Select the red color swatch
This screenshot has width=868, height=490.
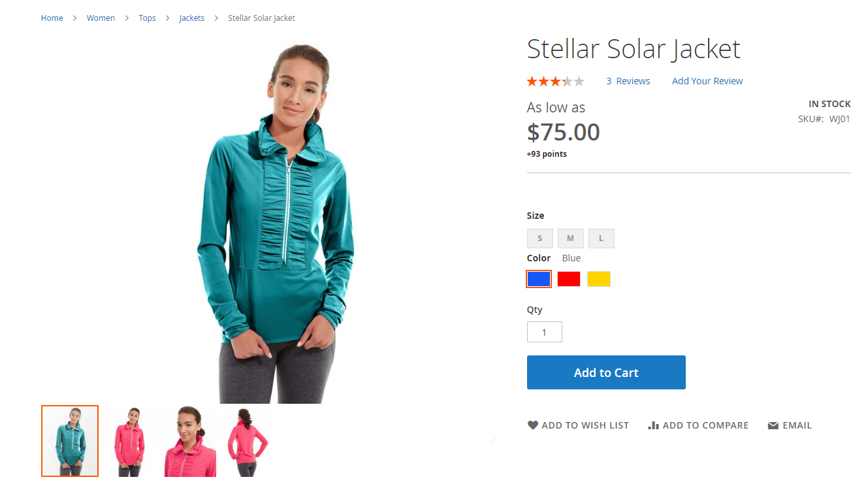tap(569, 279)
